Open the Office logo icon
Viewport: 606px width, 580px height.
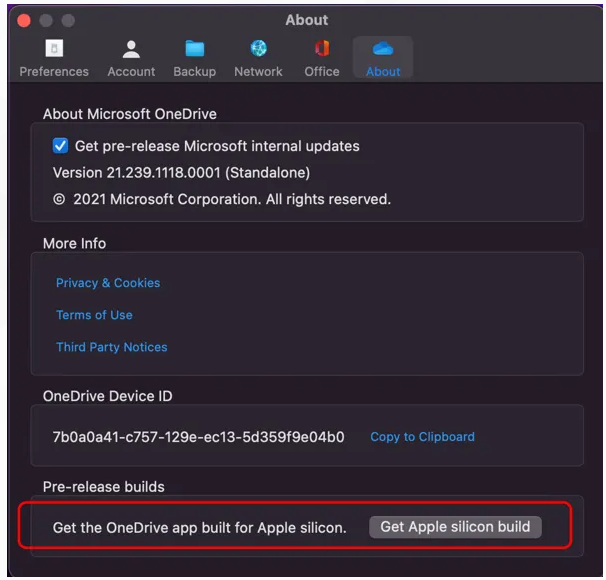pyautogui.click(x=322, y=48)
